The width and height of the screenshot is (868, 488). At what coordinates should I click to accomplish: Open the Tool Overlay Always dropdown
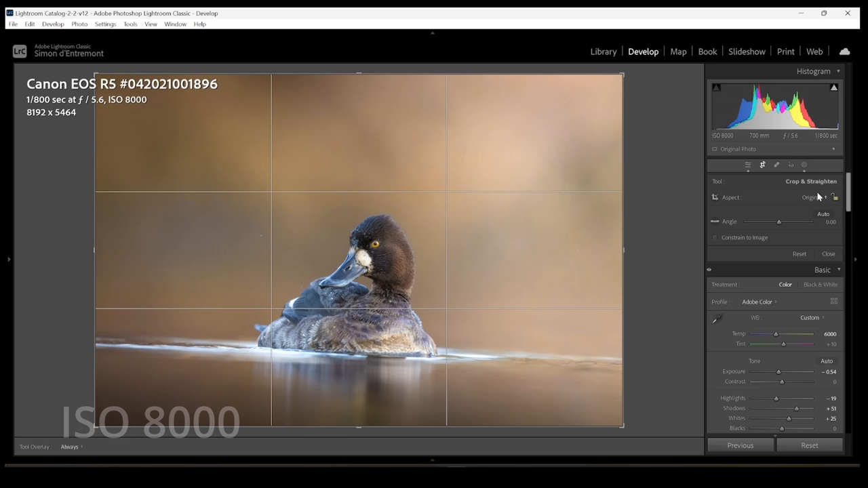pos(71,447)
